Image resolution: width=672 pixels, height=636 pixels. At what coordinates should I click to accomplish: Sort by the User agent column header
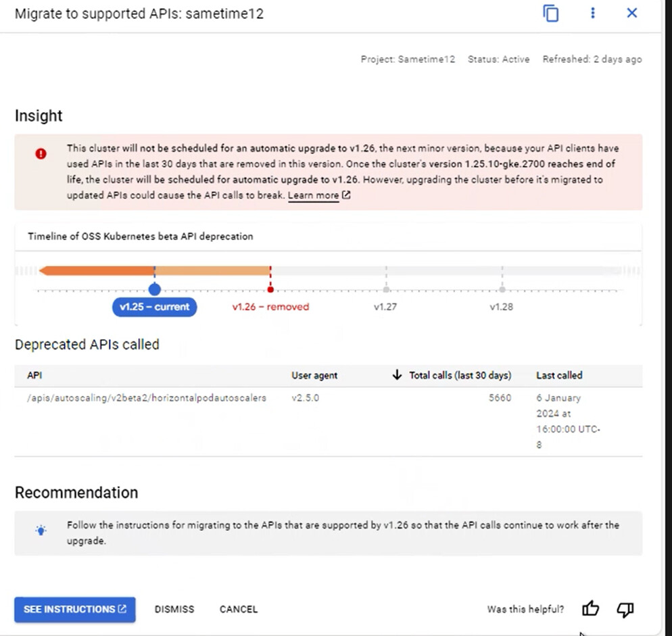point(314,375)
